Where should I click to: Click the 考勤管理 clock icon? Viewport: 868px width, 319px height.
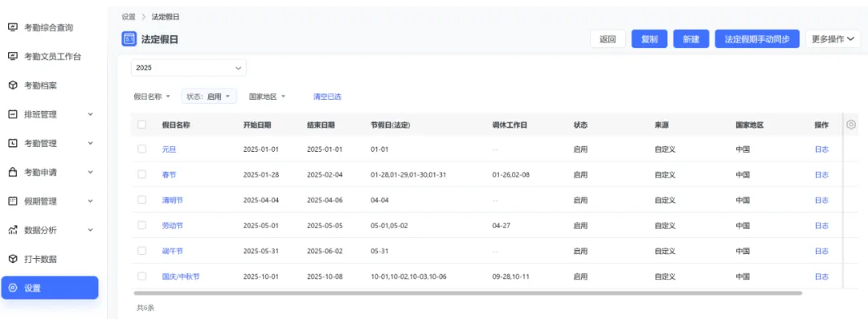pyautogui.click(x=13, y=144)
